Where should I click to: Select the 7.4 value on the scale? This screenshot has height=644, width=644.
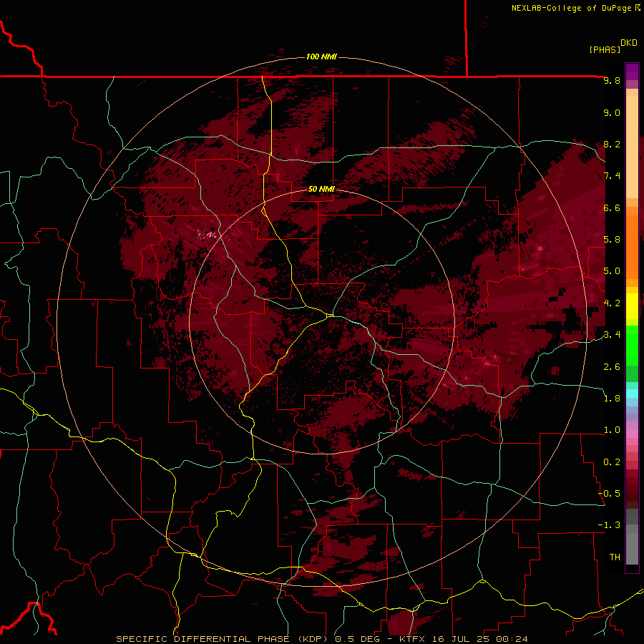612,176
